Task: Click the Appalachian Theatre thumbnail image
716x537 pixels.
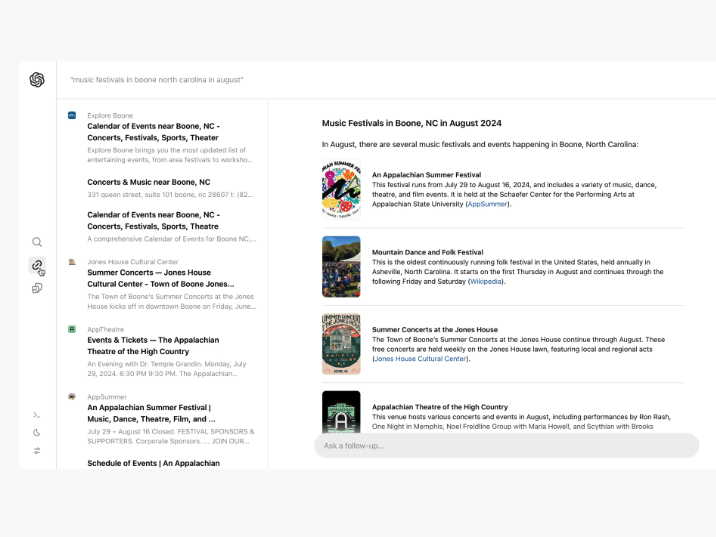Action: 341,412
